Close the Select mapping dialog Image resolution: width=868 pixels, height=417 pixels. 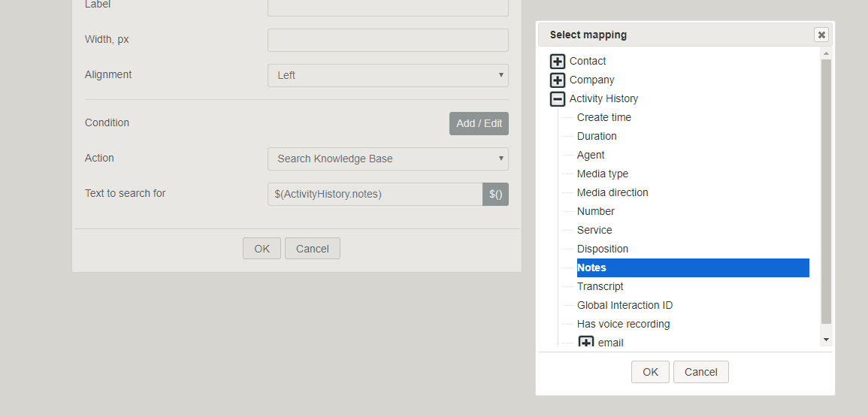tap(821, 35)
